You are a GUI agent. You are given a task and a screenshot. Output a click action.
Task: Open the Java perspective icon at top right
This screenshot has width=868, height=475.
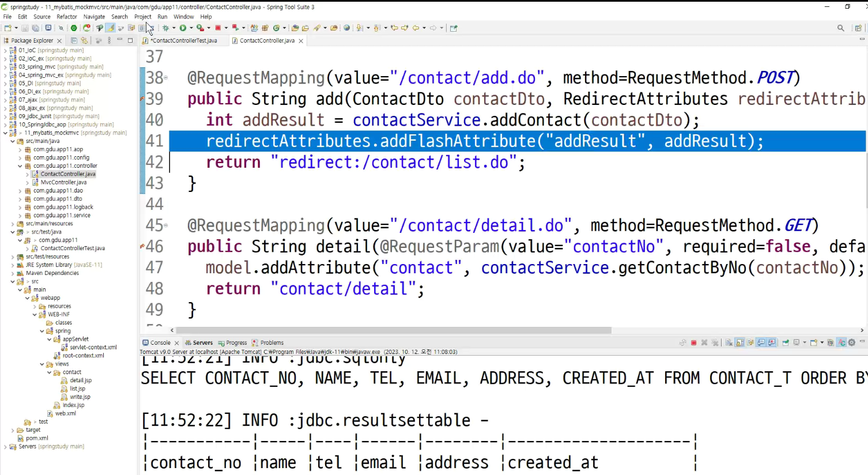point(858,28)
